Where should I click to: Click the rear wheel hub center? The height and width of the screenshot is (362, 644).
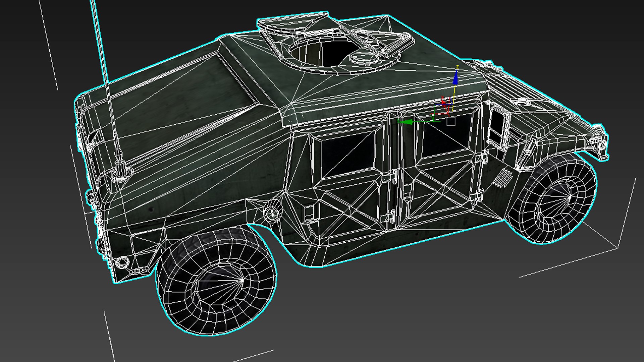(242, 280)
